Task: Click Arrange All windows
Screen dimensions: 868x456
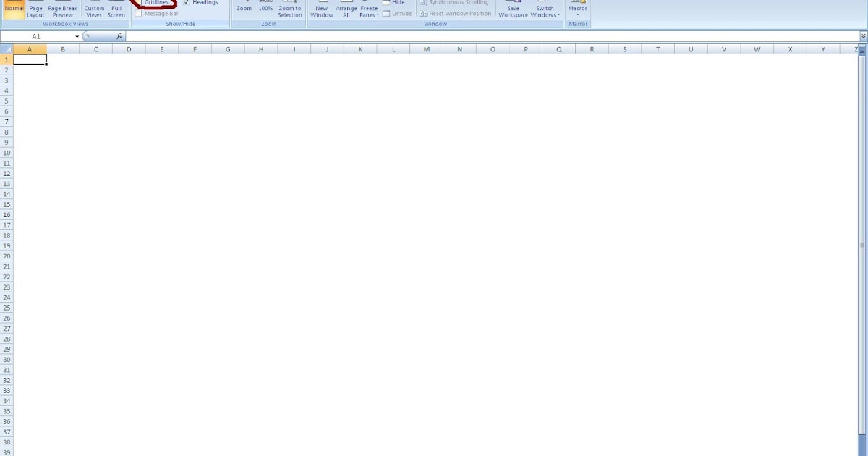Action: [x=346, y=12]
